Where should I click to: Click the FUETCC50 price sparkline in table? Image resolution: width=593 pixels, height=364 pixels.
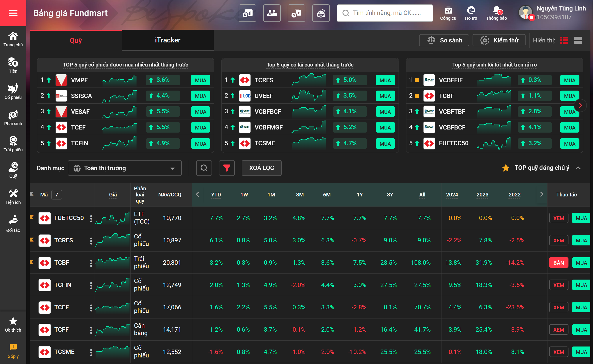(x=113, y=218)
